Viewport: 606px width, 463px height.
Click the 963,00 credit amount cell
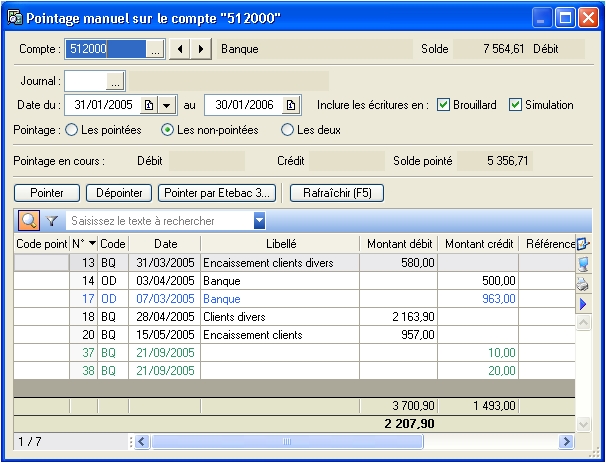point(478,299)
